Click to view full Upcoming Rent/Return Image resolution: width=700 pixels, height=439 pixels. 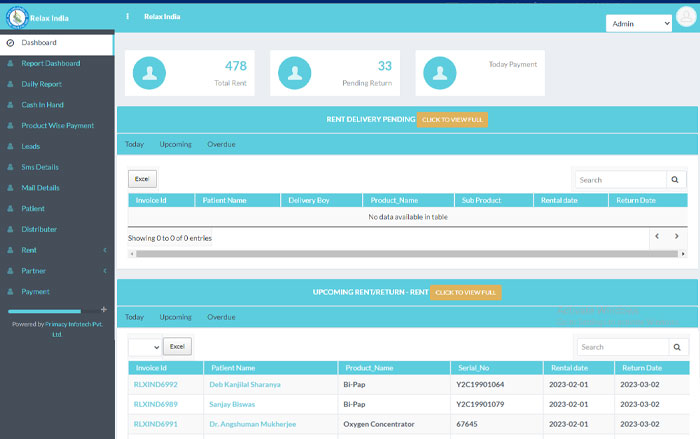[466, 293]
